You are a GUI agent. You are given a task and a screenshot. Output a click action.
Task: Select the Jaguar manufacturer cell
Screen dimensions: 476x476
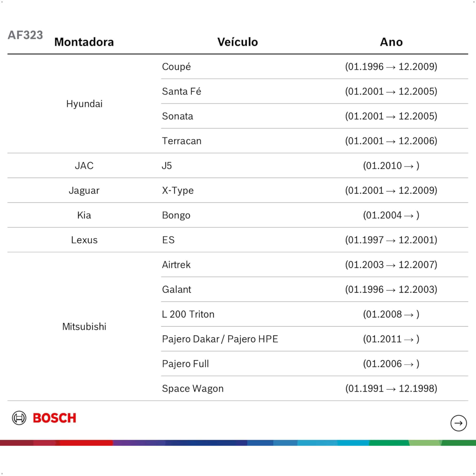click(x=84, y=190)
